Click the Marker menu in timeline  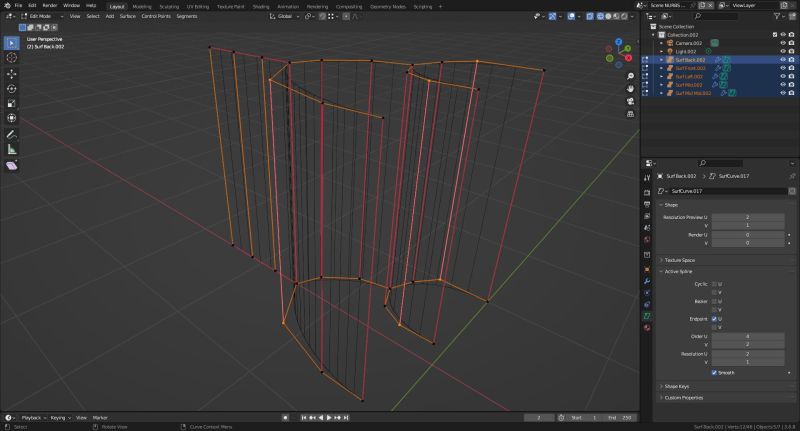[x=100, y=418]
